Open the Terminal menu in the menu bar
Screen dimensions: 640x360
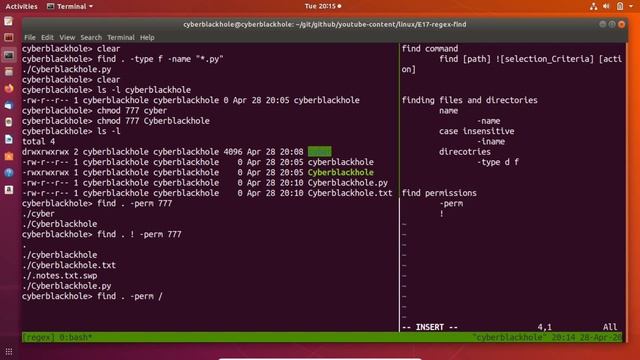click(x=121, y=37)
